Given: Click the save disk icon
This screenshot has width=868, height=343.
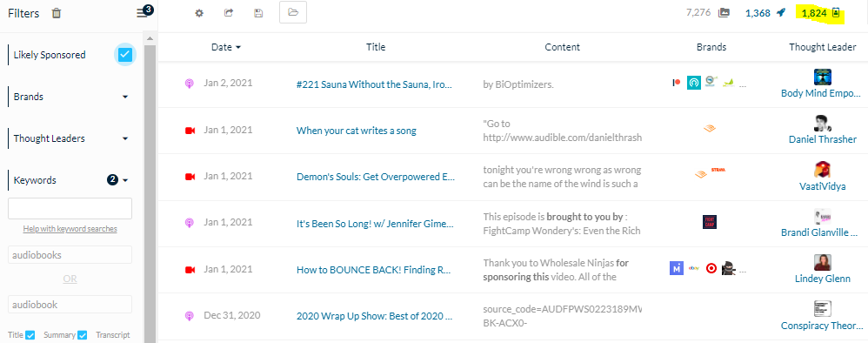Looking at the screenshot, I should coord(258,13).
